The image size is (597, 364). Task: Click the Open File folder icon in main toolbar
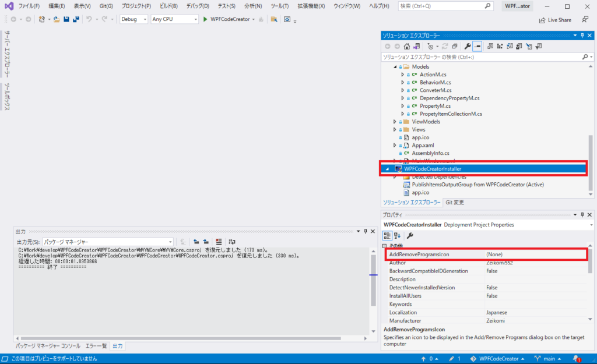[x=57, y=19]
